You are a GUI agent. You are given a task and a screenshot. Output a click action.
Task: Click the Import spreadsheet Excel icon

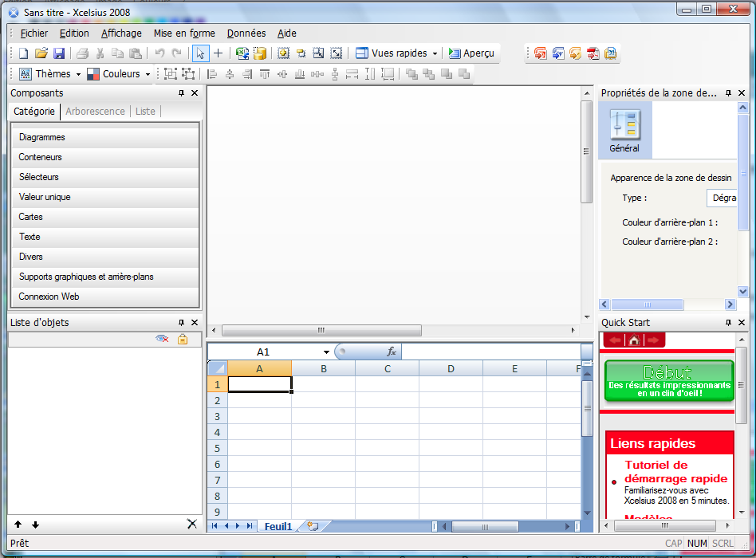[x=242, y=53]
